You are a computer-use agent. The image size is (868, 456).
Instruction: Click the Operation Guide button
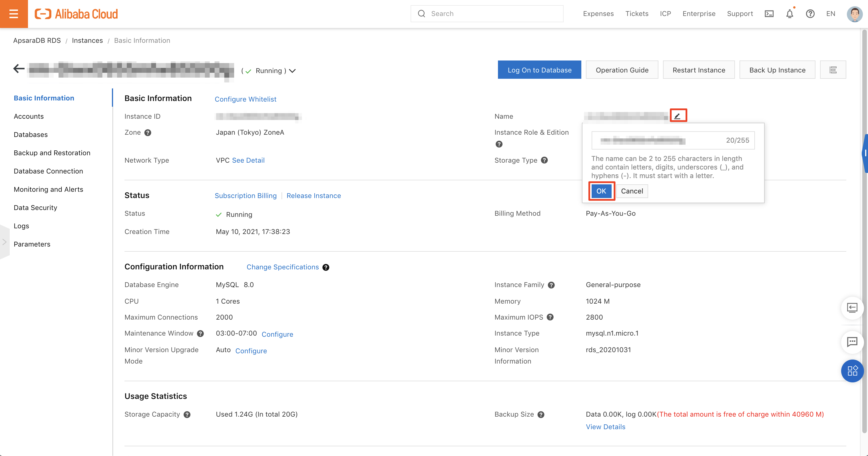pyautogui.click(x=622, y=70)
